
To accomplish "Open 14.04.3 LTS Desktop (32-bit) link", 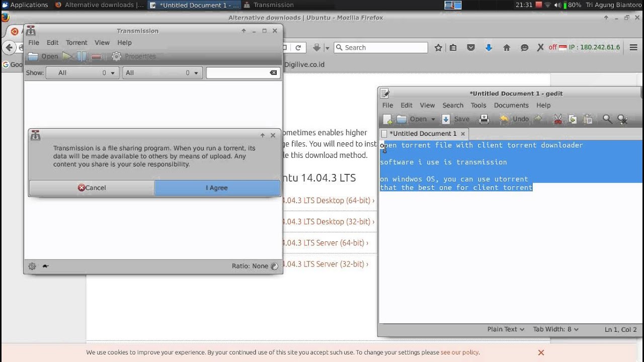I will pos(328,222).
